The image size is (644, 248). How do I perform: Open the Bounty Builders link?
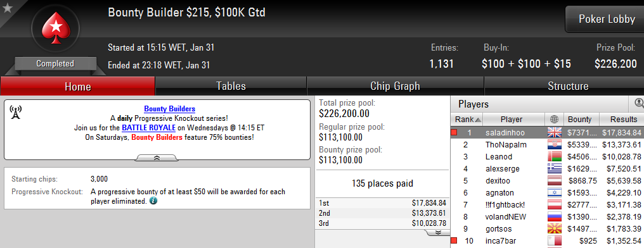(169, 109)
